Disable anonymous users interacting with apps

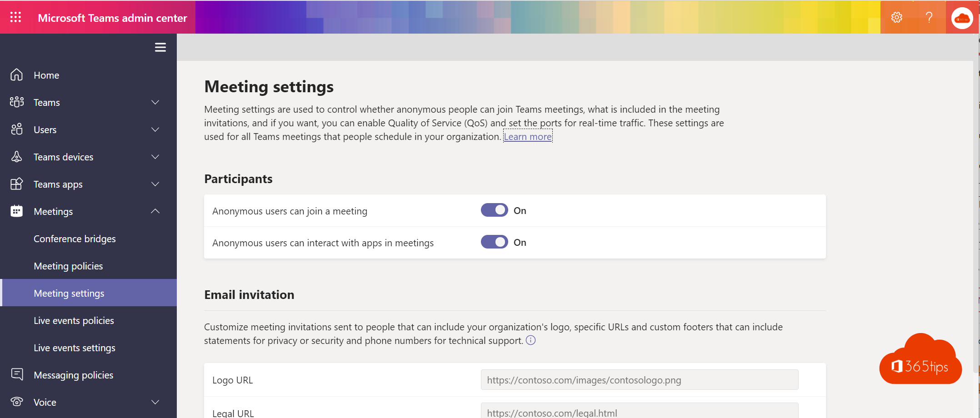(494, 242)
